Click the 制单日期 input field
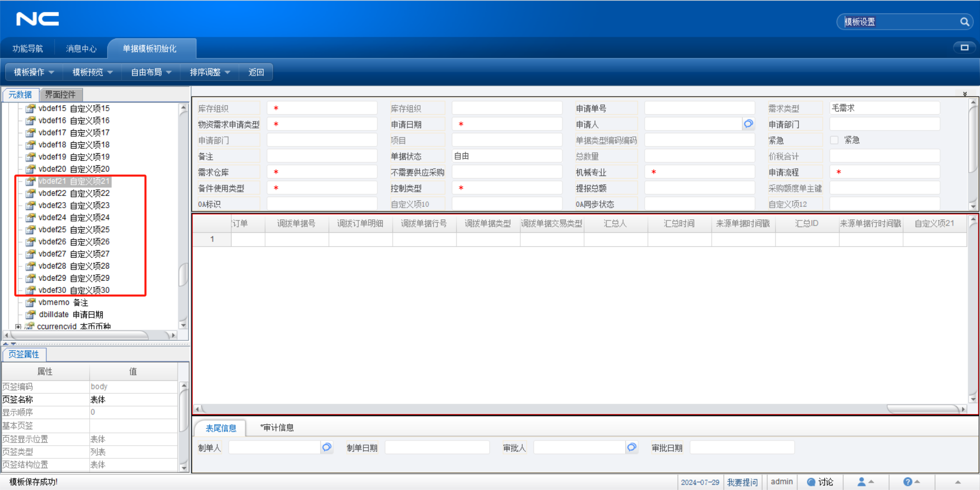The height and width of the screenshot is (490, 980). [x=437, y=447]
